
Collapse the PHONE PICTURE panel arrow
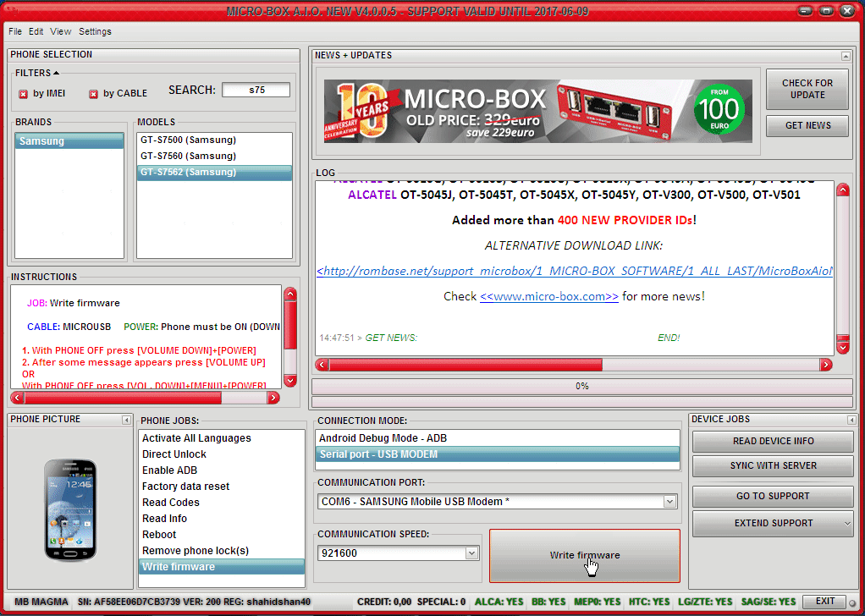coord(126,421)
